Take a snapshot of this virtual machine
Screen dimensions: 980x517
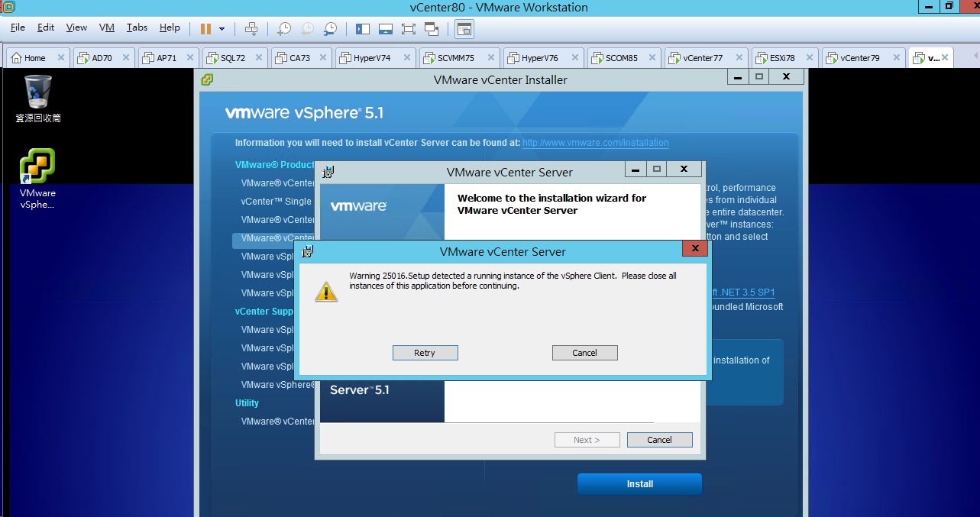(283, 28)
